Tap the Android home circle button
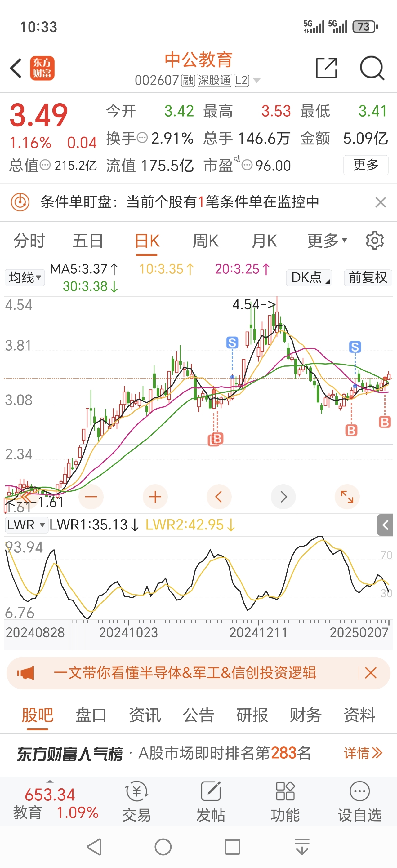Viewport: 397px width, 868px height. 163,847
